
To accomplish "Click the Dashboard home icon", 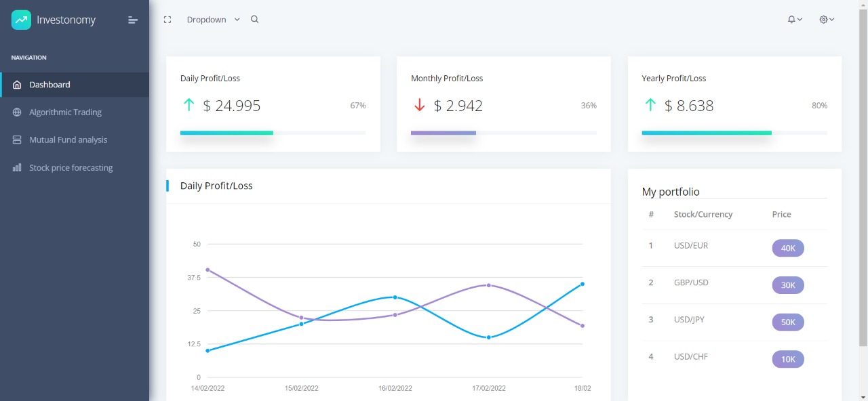I will click(x=17, y=85).
